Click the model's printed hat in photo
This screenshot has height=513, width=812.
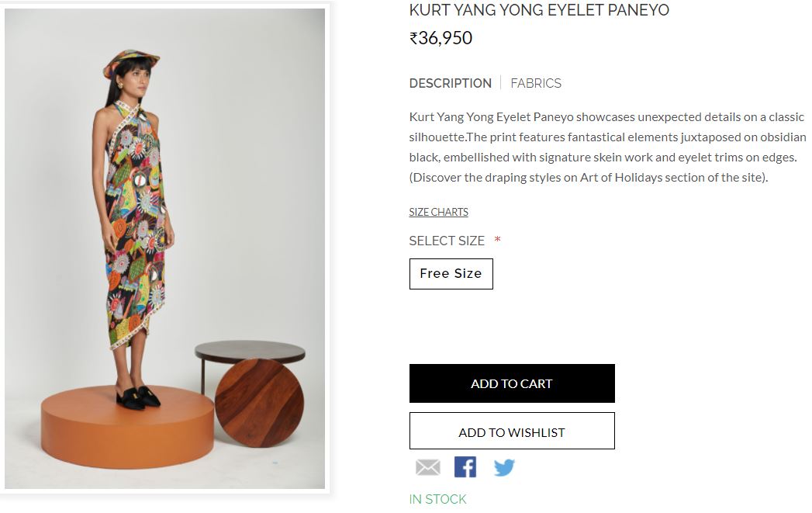click(x=130, y=61)
